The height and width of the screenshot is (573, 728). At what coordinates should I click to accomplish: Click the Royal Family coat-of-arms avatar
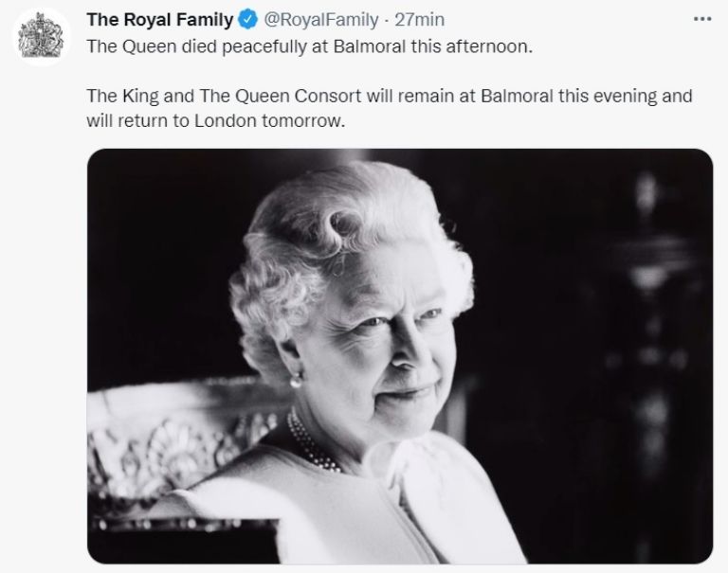click(x=42, y=41)
